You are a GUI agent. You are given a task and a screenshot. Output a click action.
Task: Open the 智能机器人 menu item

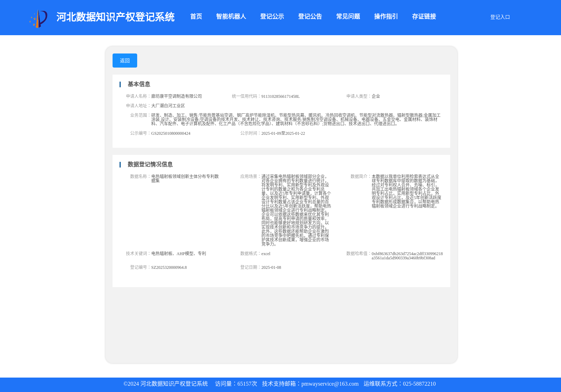point(231,17)
